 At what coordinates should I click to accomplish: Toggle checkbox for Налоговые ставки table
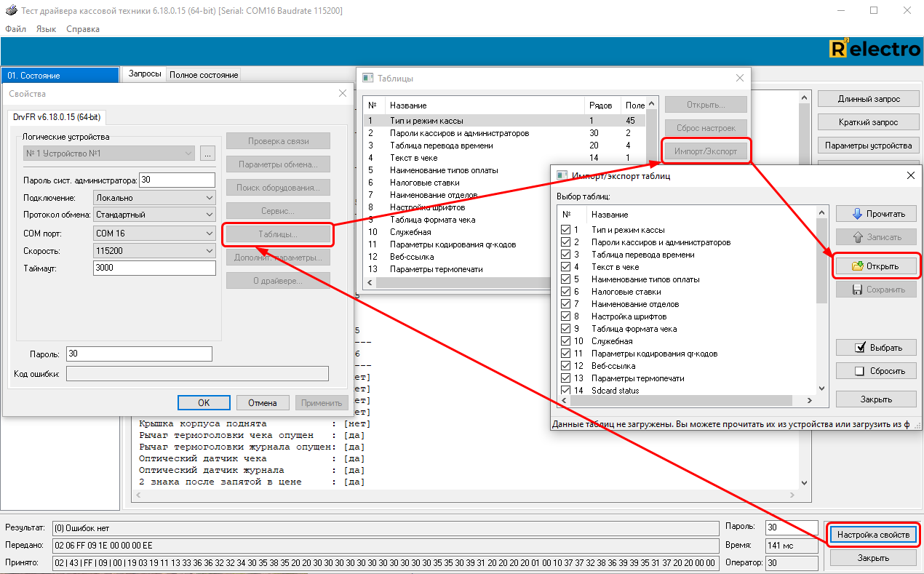click(566, 292)
